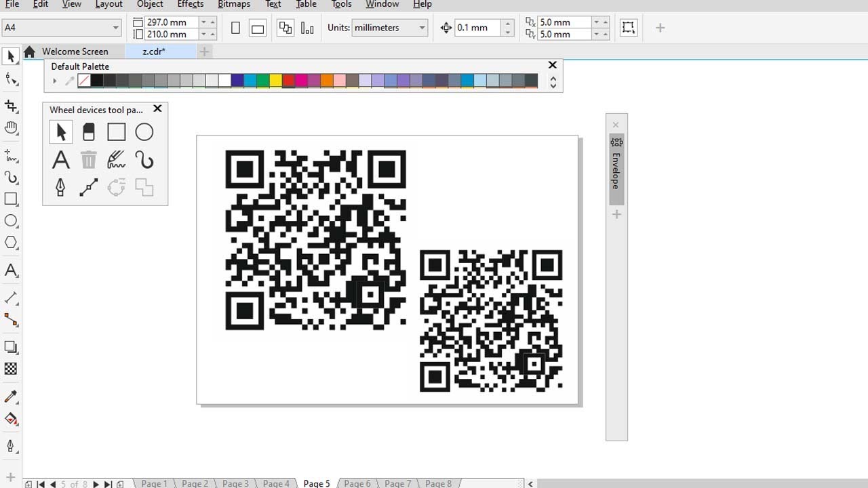Set page to landscape orientation
The image size is (868, 488).
pyautogui.click(x=258, y=28)
